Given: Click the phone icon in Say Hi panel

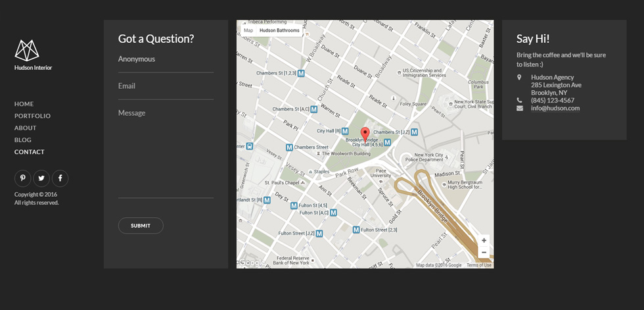Looking at the screenshot, I should tap(520, 100).
